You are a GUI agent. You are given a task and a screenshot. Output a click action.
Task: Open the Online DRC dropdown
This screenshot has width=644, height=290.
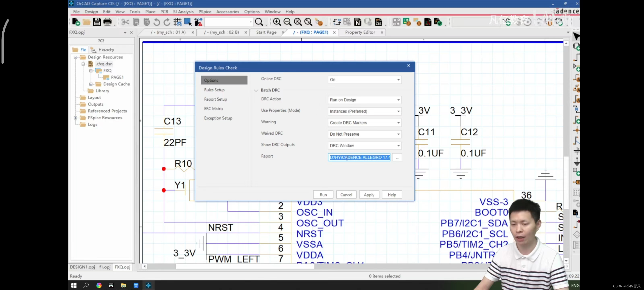(x=364, y=80)
